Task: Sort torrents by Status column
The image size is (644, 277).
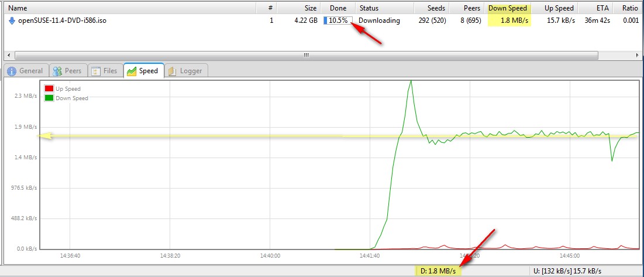Action: [x=384, y=8]
